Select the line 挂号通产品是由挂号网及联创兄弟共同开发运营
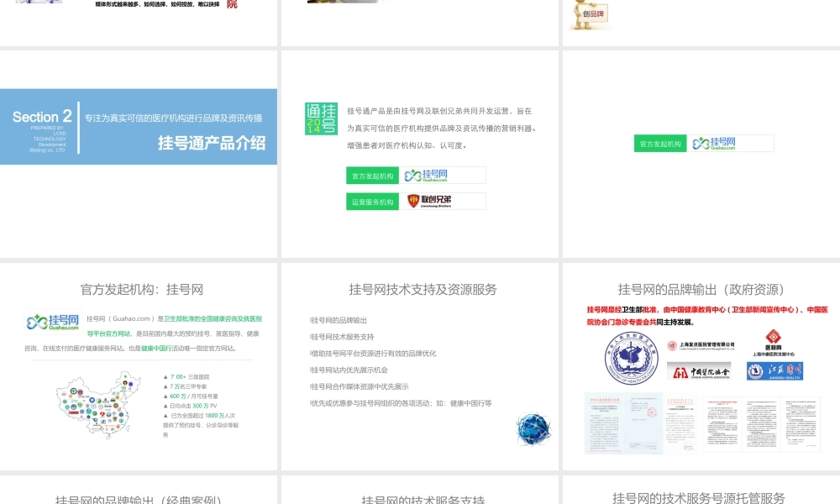The height and width of the screenshot is (504, 840). tap(439, 111)
